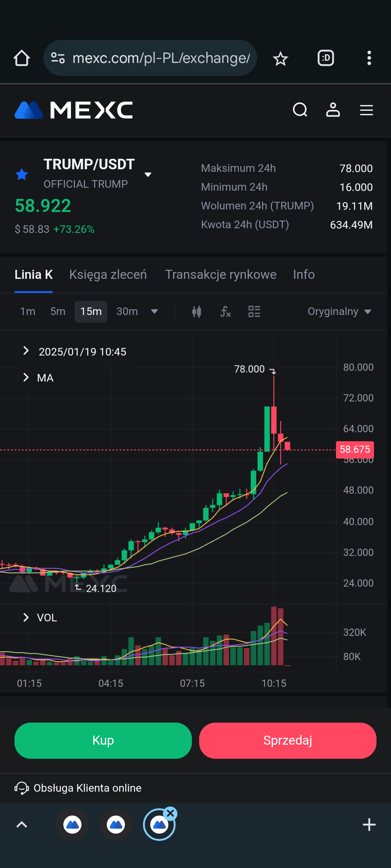Image resolution: width=391 pixels, height=868 pixels.
Task: Open browser tab switcher icon
Action: (325, 58)
